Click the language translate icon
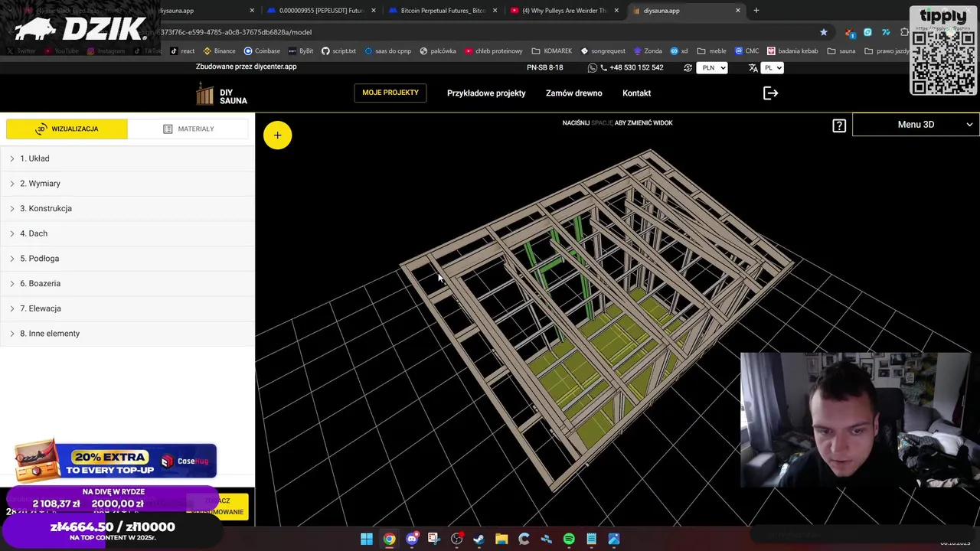980x551 pixels. 753,67
